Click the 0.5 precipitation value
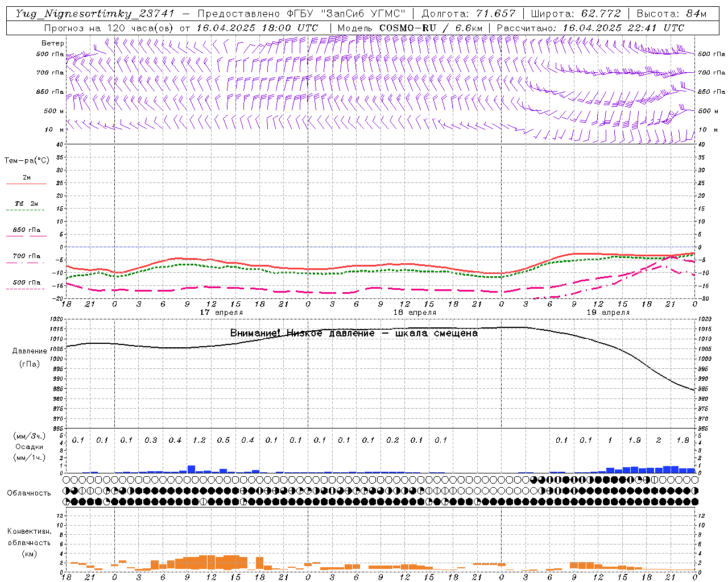Viewport: 728px width, 582px height. [x=224, y=440]
